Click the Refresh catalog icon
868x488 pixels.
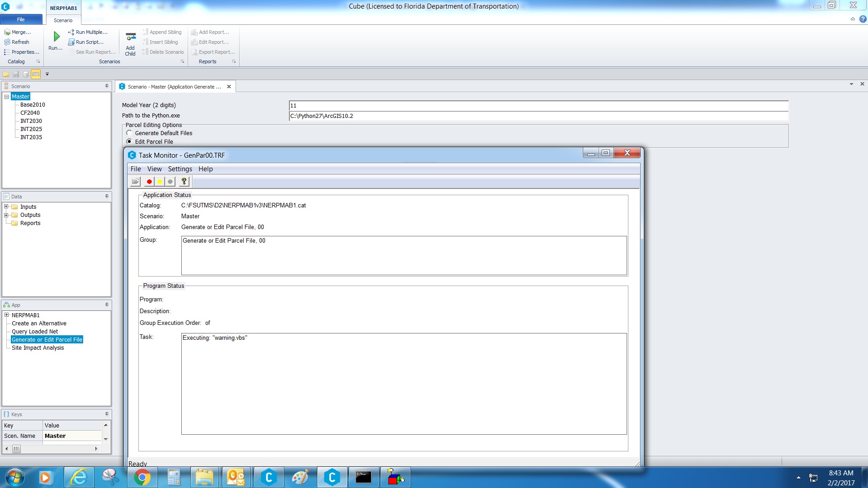[7, 42]
